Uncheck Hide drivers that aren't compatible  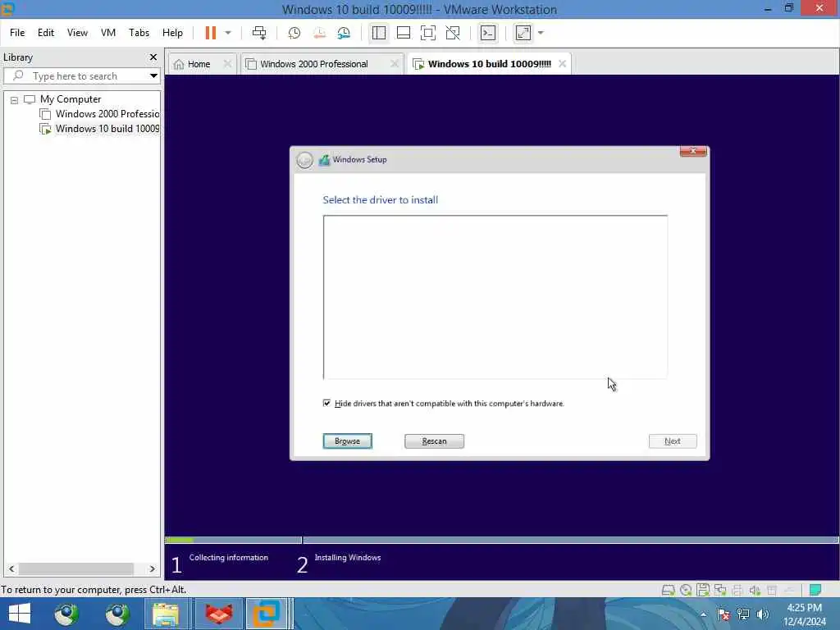pos(326,403)
